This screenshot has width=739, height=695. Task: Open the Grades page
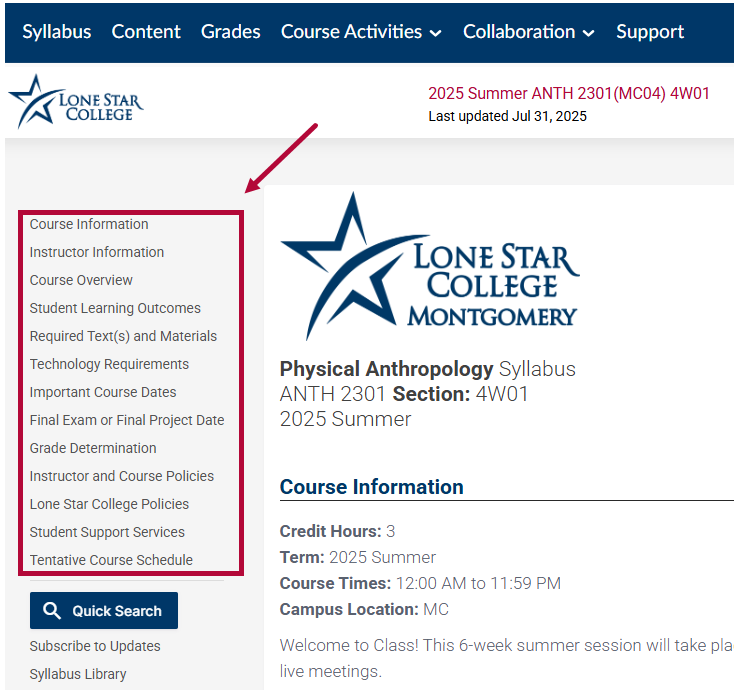(230, 32)
